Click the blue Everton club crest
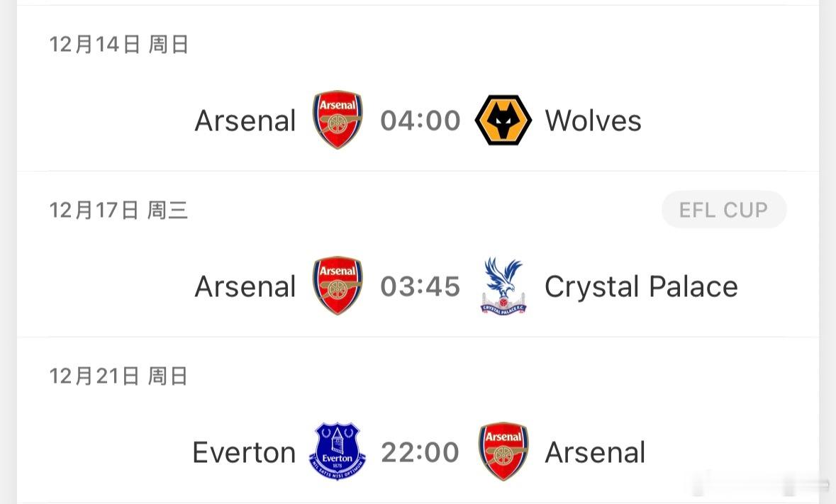 [x=338, y=452]
